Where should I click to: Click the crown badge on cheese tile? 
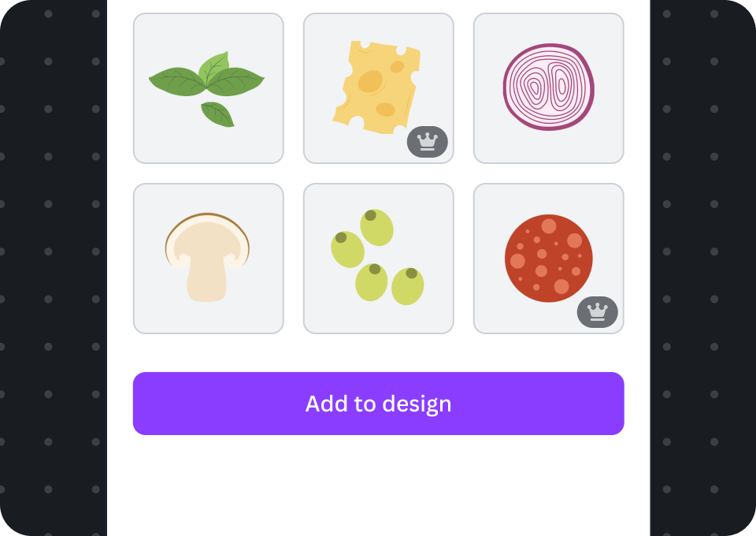click(427, 142)
